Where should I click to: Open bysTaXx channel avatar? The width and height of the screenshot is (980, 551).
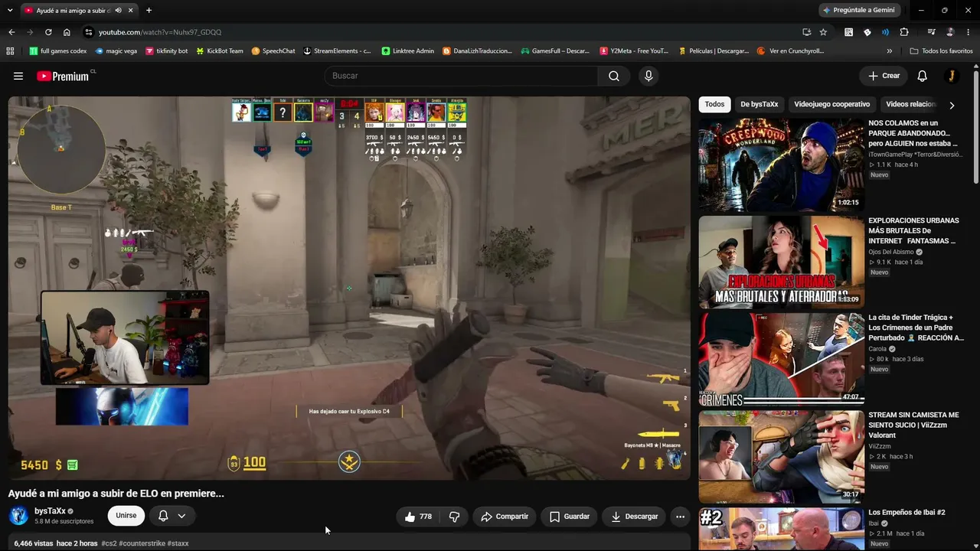coord(18,516)
